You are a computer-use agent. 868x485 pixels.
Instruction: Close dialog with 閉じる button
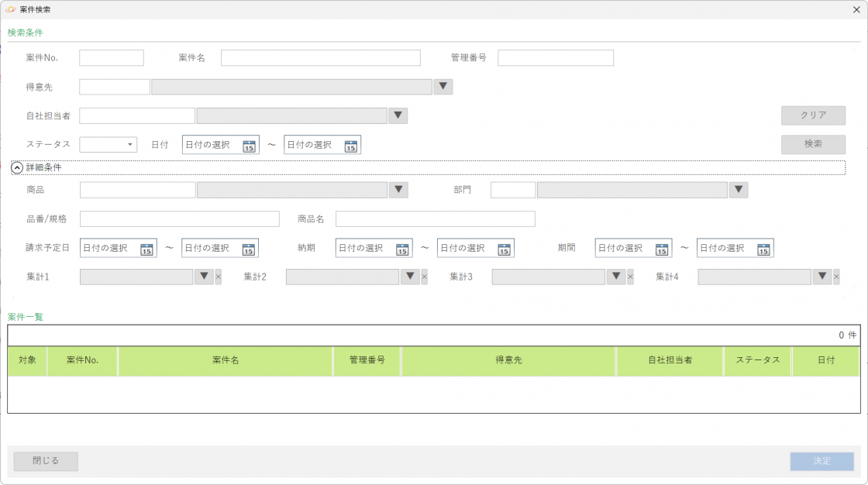46,461
